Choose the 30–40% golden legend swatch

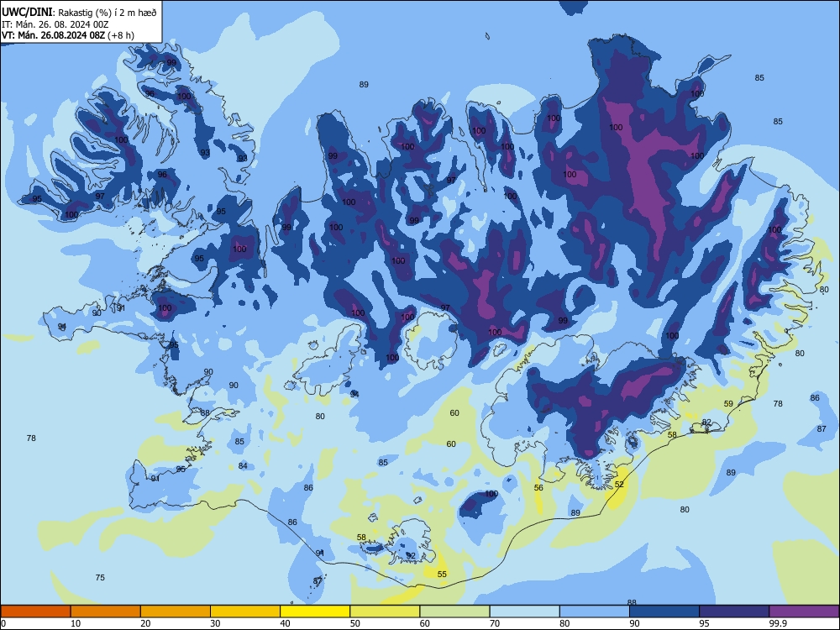tap(245, 612)
